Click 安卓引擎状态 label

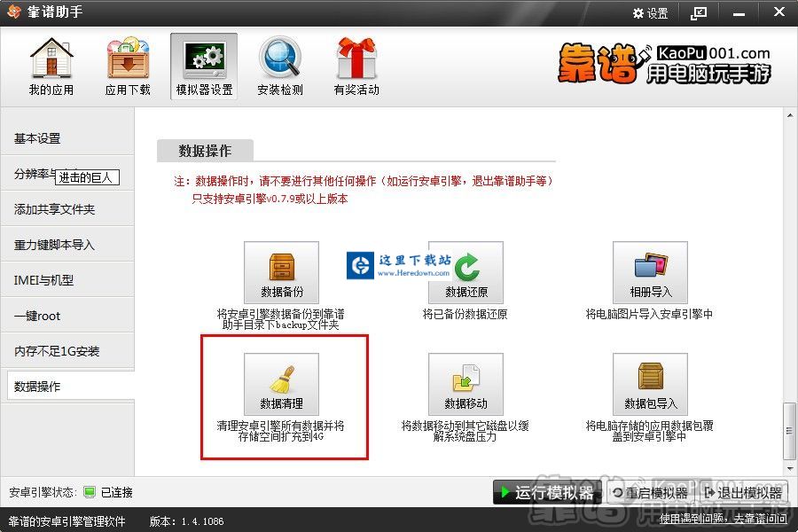point(43,492)
